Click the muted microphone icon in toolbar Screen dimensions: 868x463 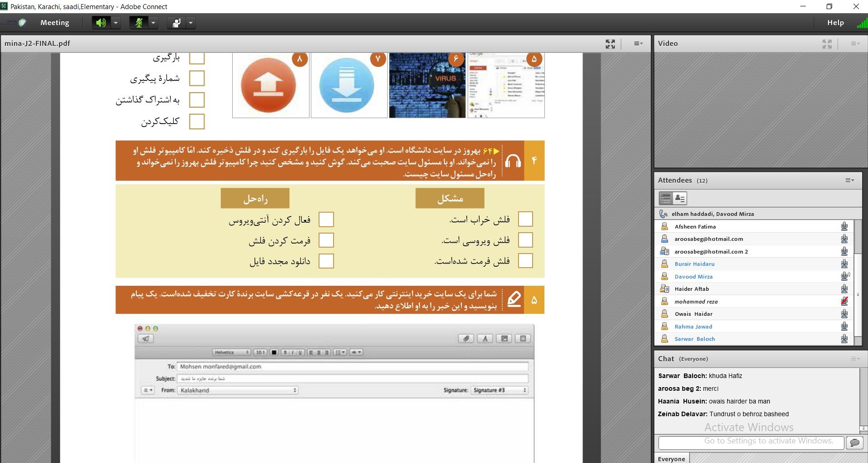(x=139, y=23)
